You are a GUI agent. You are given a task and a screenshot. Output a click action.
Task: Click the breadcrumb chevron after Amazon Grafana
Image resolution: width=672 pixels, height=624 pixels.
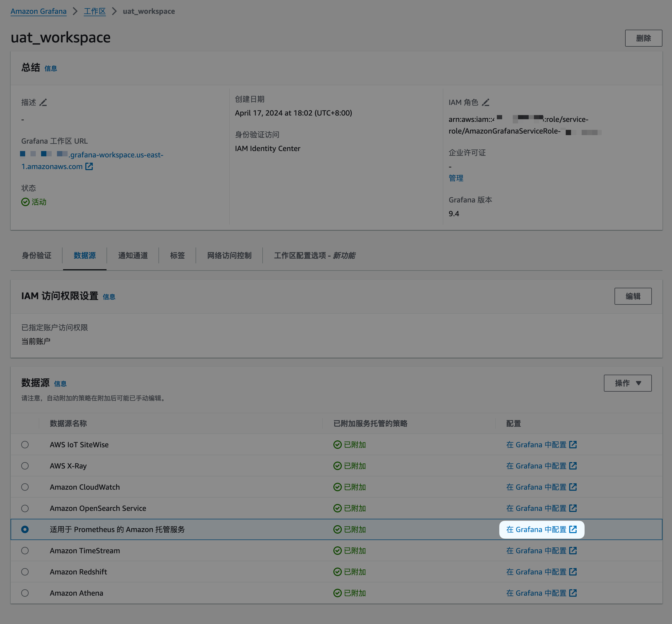(x=75, y=11)
